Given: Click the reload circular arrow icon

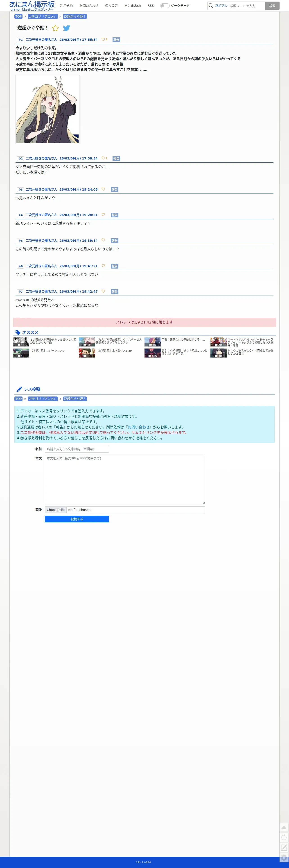Looking at the screenshot, I should coord(284,837).
